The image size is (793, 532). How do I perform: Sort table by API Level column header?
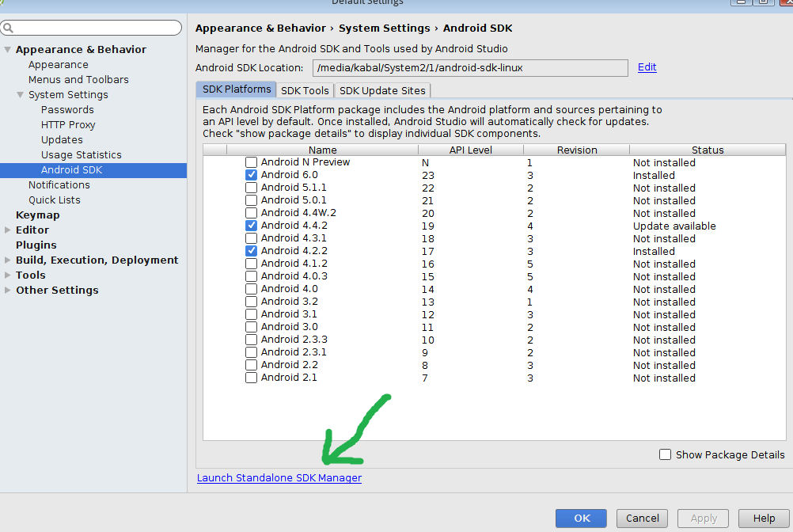click(x=471, y=150)
